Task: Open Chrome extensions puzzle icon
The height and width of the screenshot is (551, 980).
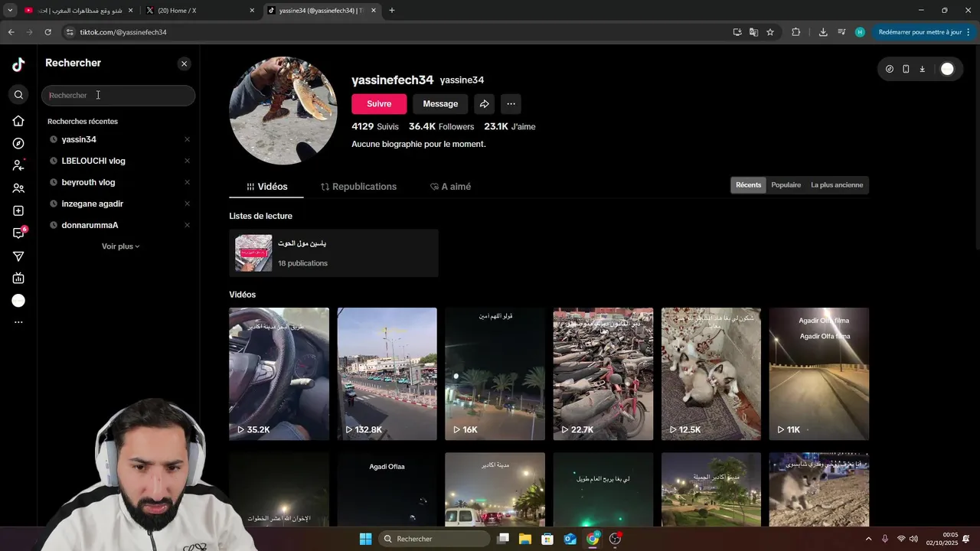Action: [x=795, y=32]
